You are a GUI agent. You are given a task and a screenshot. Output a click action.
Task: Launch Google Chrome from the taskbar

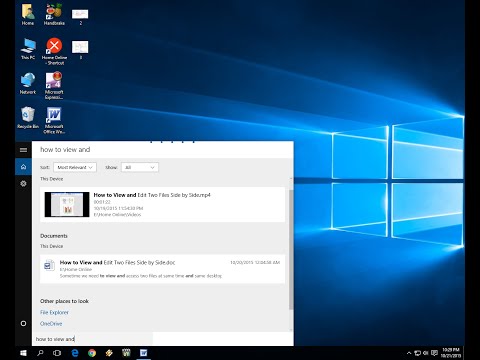92,353
